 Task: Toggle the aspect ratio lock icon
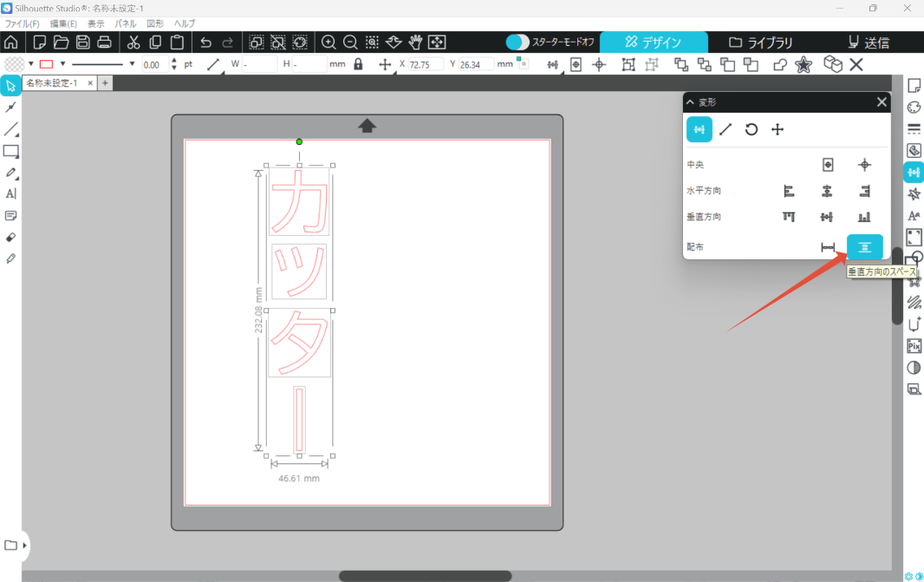358,64
